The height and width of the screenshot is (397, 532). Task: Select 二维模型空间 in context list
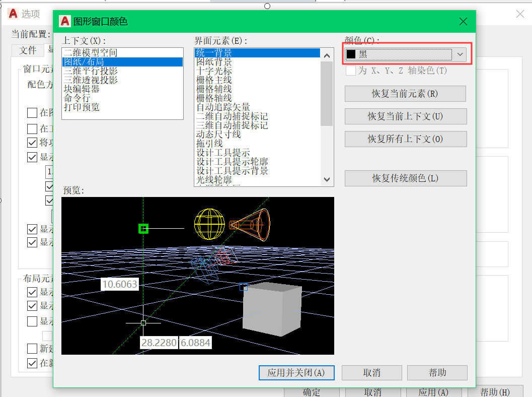pyautogui.click(x=122, y=52)
